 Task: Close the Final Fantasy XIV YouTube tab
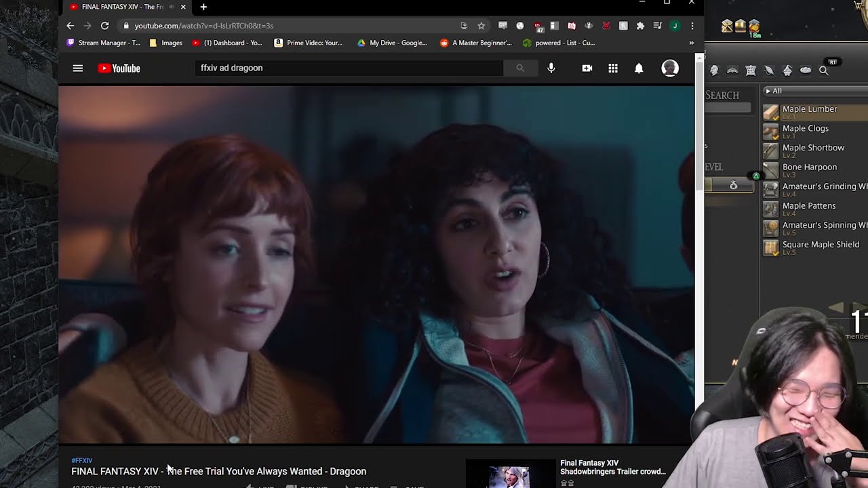pos(183,7)
